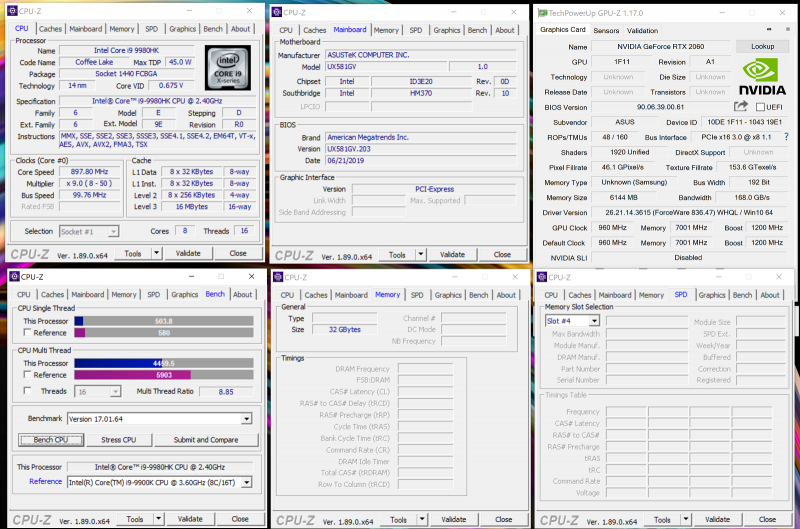
Task: Open the Slot #4 memory slot dropdown
Action: pos(594,321)
